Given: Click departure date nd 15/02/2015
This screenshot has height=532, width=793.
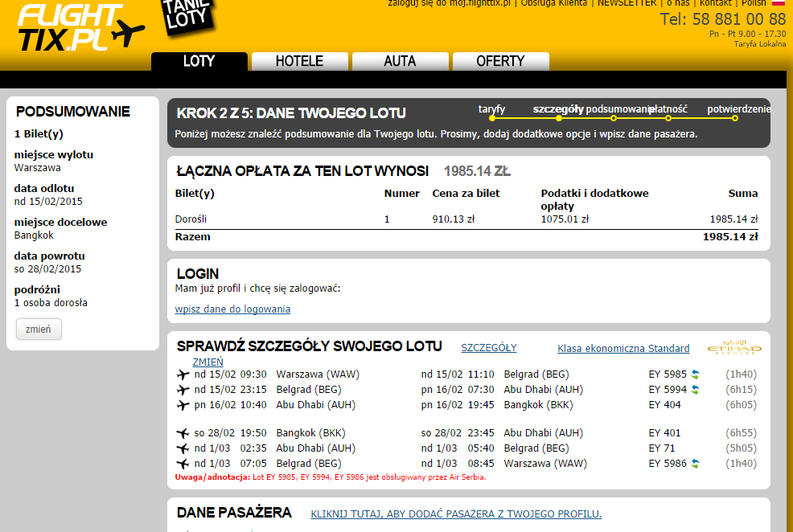Looking at the screenshot, I should [48, 202].
